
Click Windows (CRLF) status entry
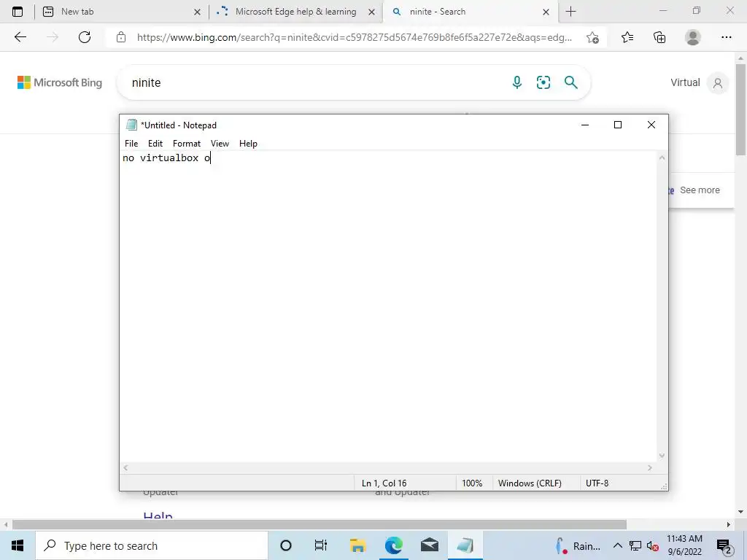tap(530, 483)
